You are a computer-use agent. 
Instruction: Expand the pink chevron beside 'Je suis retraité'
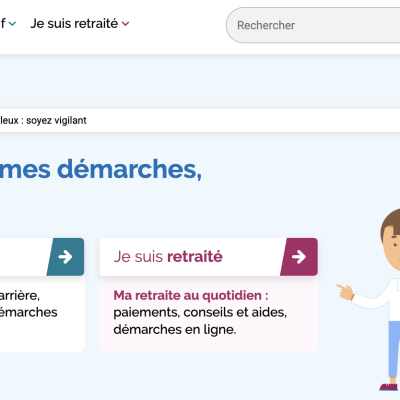point(125,24)
